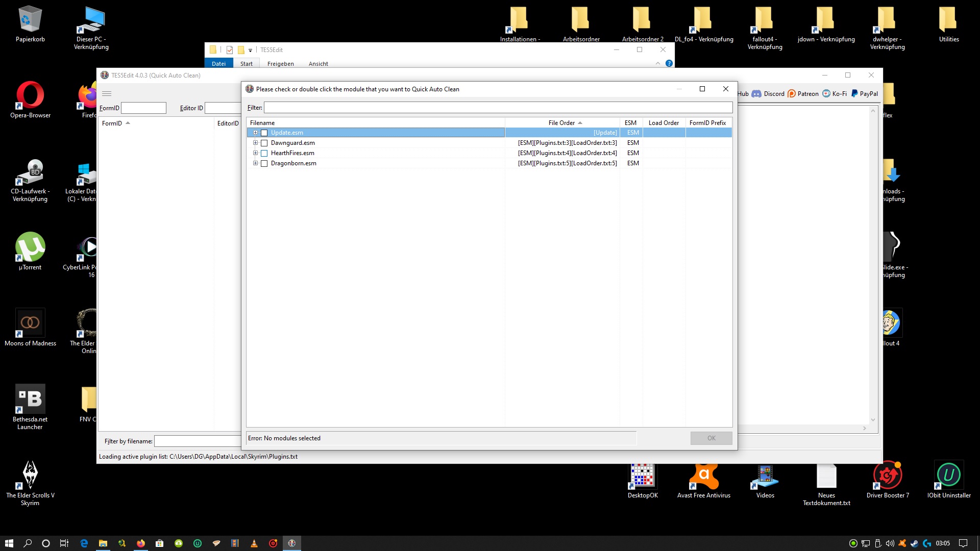Click the Steam tray icon
The height and width of the screenshot is (551, 980).
(x=914, y=543)
